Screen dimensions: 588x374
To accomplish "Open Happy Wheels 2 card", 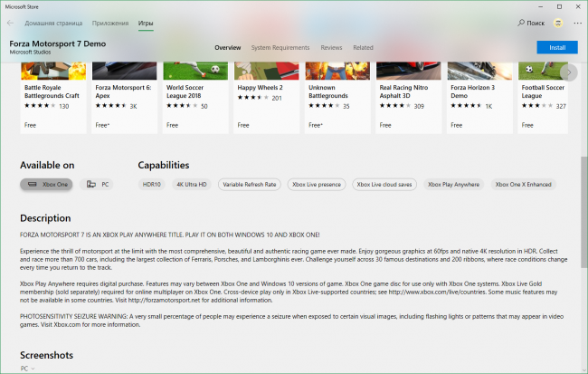I will pos(267,98).
